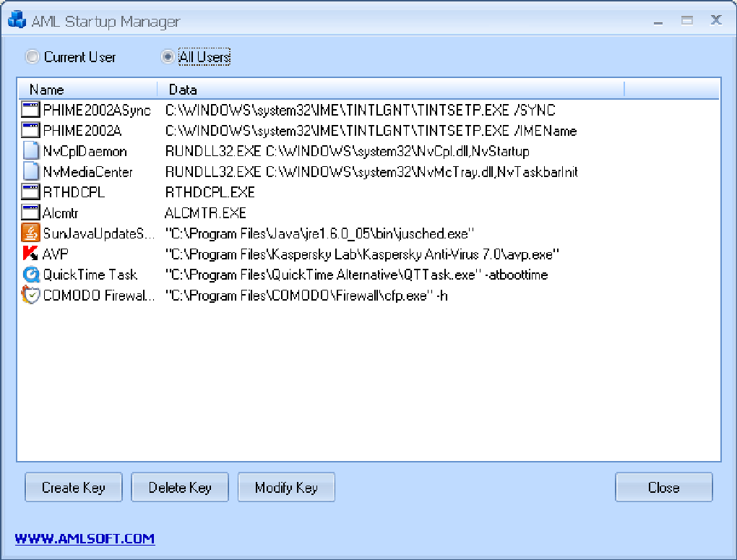Click the Delete Key button
The height and width of the screenshot is (560, 737).
(x=179, y=487)
